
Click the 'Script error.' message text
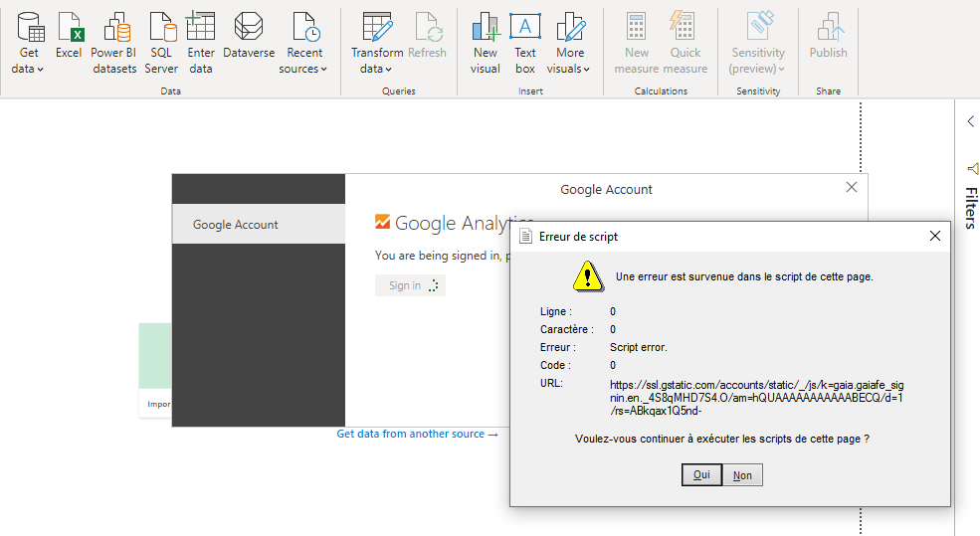click(638, 347)
